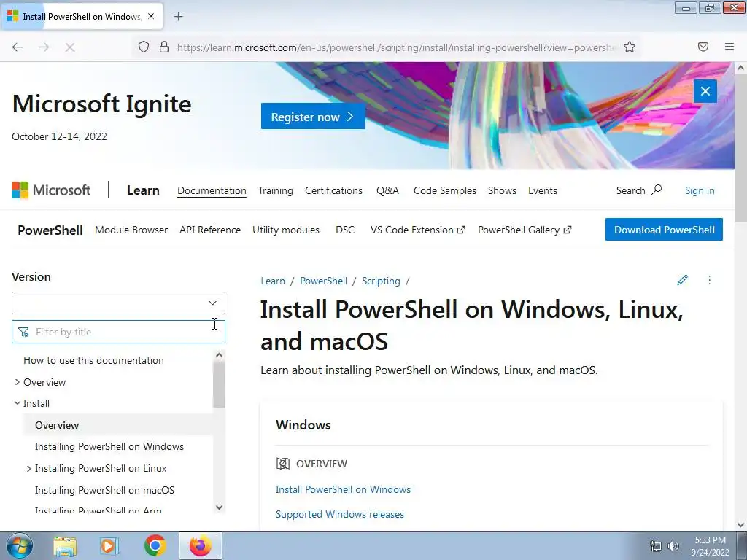Open the Documentation nav item
Screen dimensions: 747x560
pos(212,190)
